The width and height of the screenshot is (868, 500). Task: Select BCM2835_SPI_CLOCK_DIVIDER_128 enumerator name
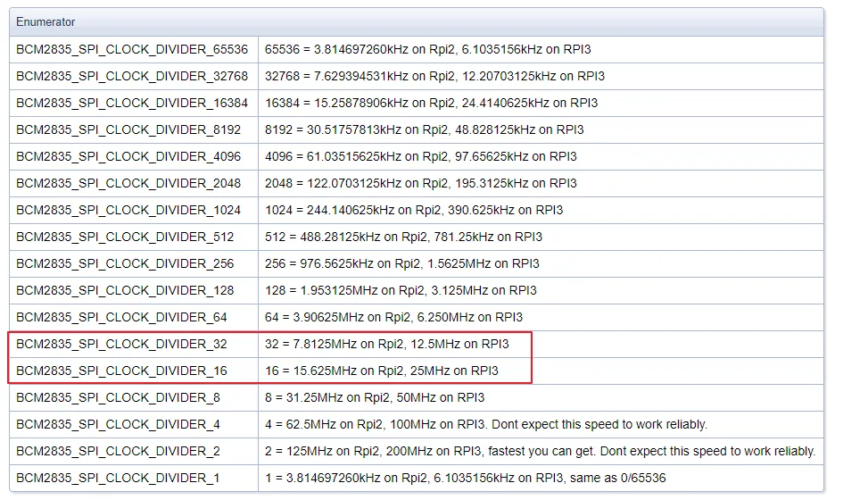click(x=125, y=290)
